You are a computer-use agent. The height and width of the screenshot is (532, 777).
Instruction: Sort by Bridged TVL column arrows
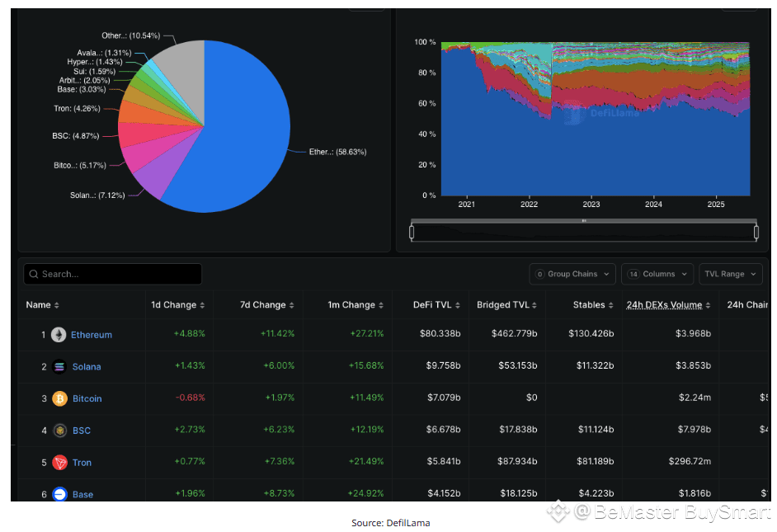534,305
